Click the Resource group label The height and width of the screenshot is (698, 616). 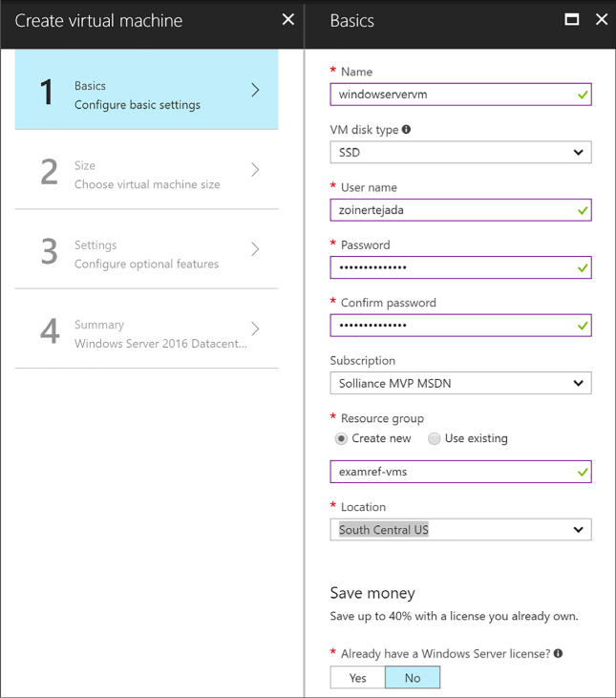[x=382, y=418]
